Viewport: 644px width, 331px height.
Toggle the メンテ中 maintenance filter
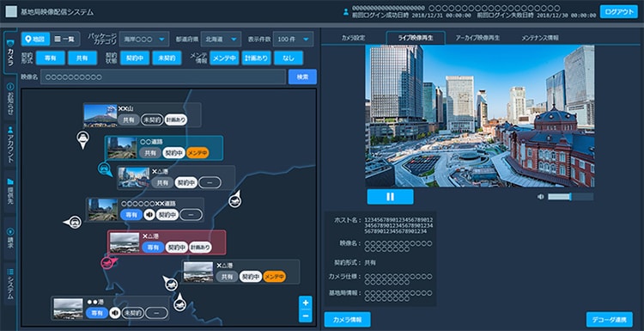coord(224,58)
